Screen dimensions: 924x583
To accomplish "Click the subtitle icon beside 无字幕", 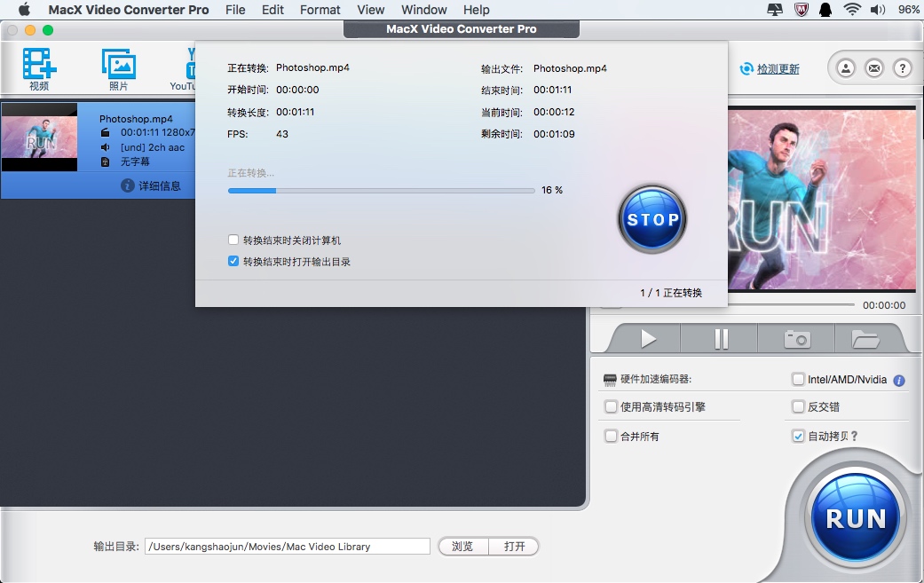I will [x=105, y=162].
